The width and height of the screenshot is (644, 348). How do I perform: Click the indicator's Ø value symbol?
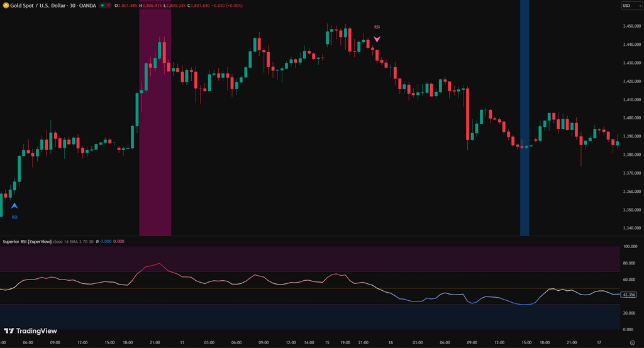97,241
